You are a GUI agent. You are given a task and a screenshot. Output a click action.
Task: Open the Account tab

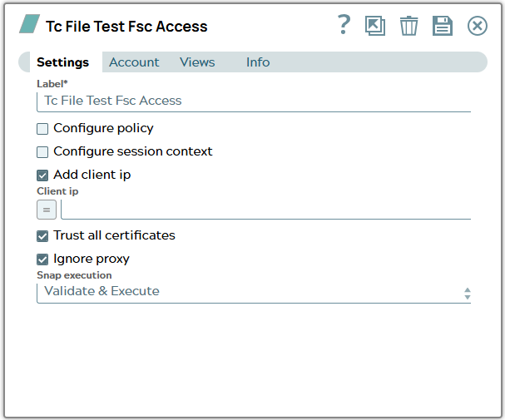click(134, 62)
